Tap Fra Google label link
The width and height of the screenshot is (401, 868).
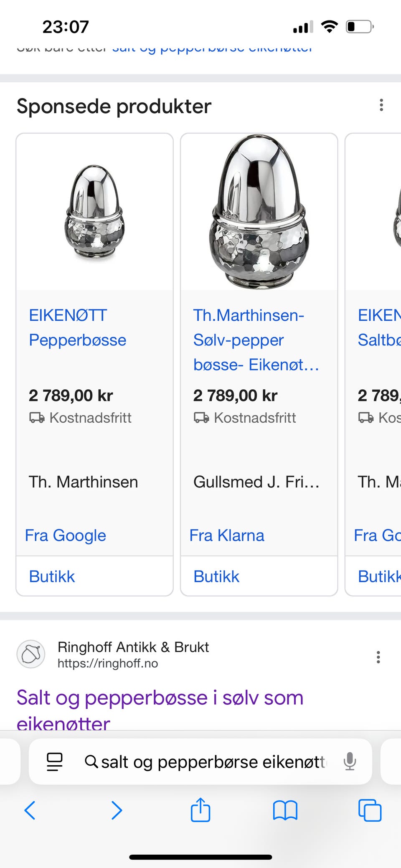click(66, 536)
